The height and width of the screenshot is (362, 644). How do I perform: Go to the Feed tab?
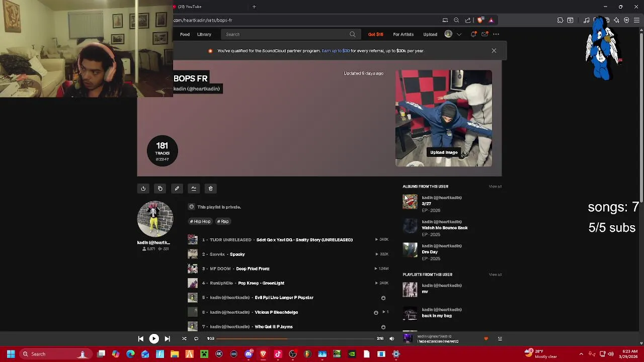[x=185, y=34]
